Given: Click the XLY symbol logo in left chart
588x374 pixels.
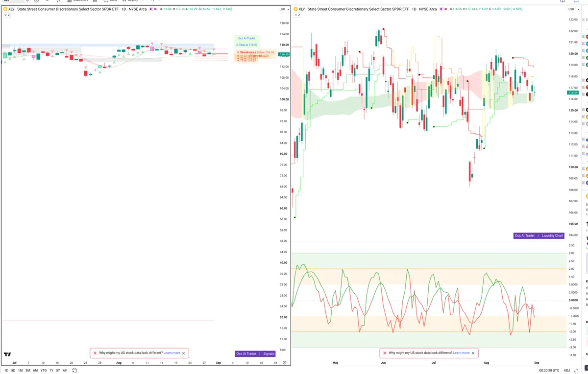Looking at the screenshot, I should 4,9.
